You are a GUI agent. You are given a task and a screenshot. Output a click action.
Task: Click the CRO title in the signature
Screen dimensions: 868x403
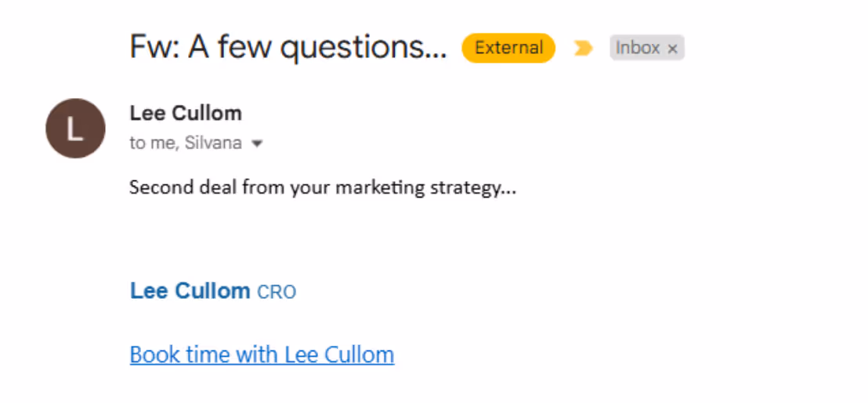pyautogui.click(x=277, y=292)
